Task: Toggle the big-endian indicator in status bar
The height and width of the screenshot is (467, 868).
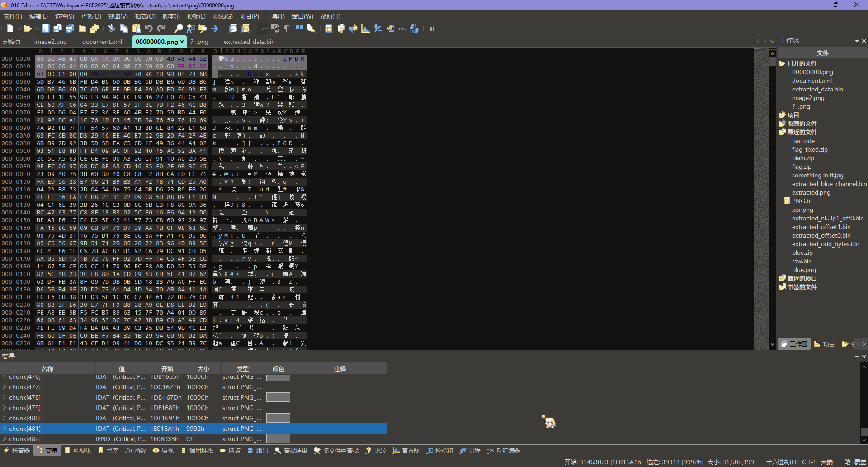Action: [827, 462]
